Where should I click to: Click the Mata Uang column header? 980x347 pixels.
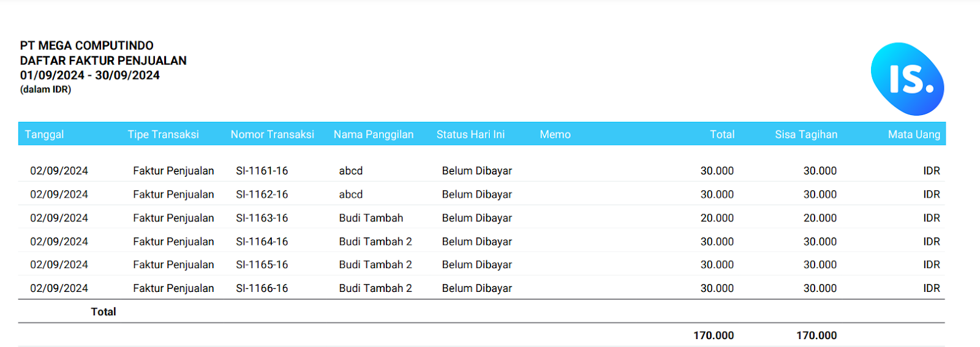914,135
